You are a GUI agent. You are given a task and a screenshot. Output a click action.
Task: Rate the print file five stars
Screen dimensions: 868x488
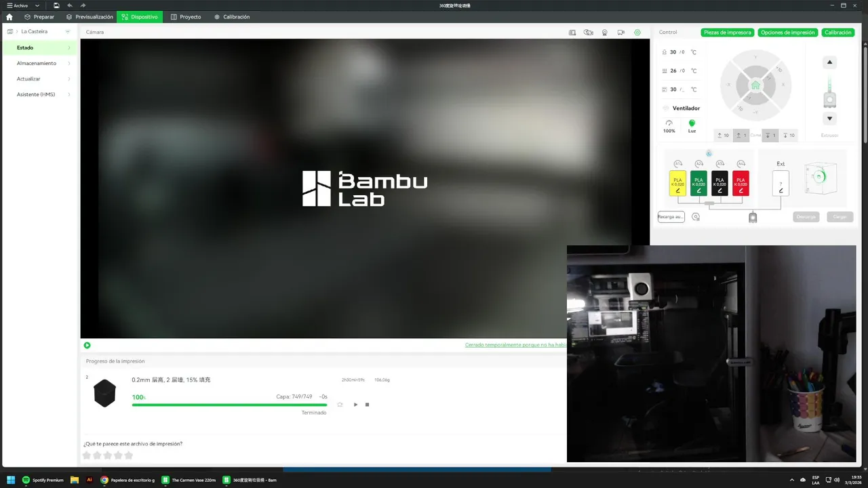[x=128, y=455]
